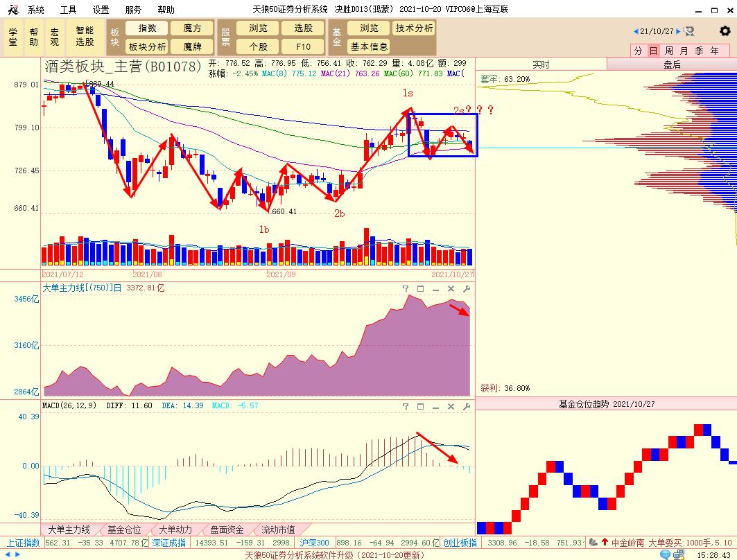Image resolution: width=737 pixels, height=560 pixels.
Task: Go to previous date with left arrow
Action: point(636,31)
